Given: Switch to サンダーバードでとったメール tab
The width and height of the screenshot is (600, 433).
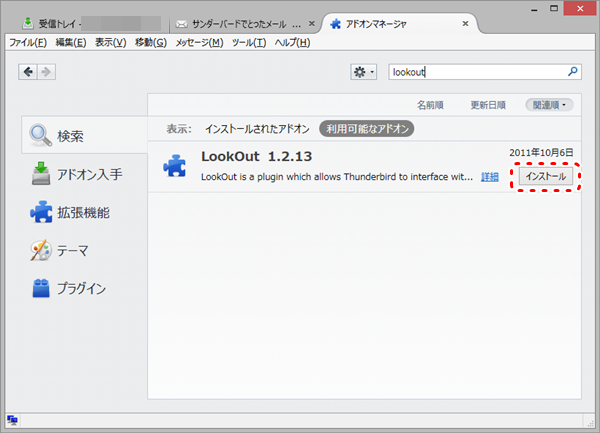Looking at the screenshot, I should [245, 24].
